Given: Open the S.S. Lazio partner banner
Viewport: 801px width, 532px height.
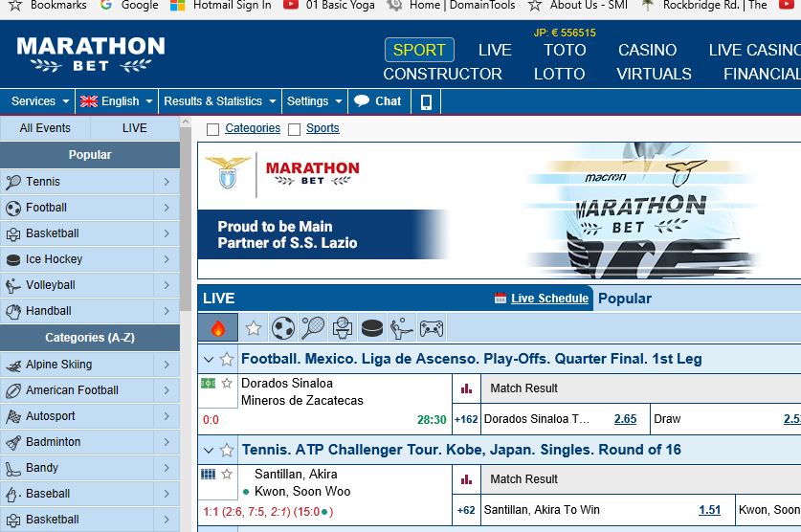Looking at the screenshot, I should coord(499,211).
